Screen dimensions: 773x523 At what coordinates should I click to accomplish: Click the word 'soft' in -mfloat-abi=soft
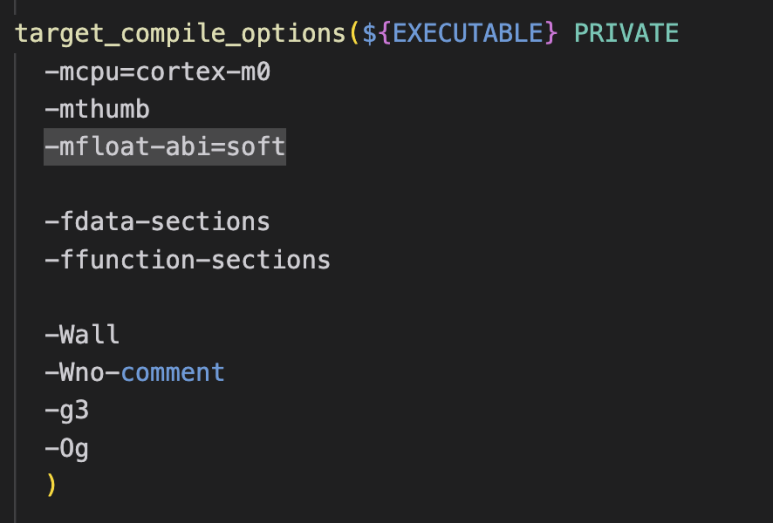click(x=256, y=147)
